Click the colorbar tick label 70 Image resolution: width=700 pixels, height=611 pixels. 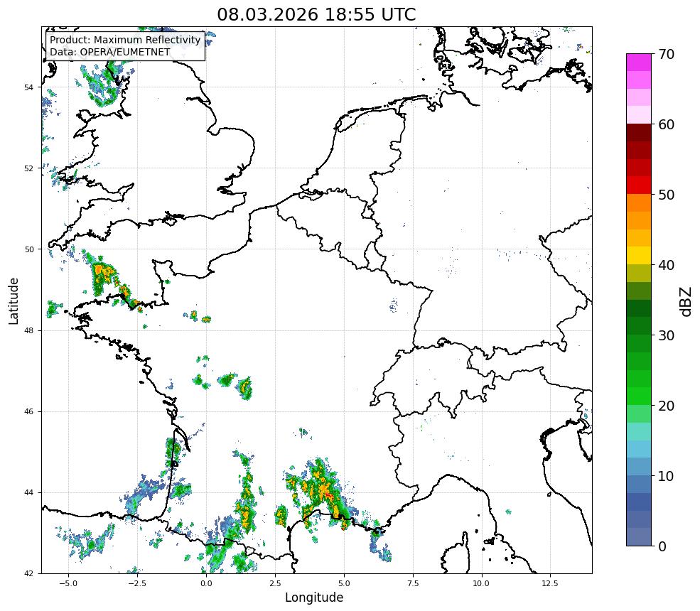(x=666, y=54)
